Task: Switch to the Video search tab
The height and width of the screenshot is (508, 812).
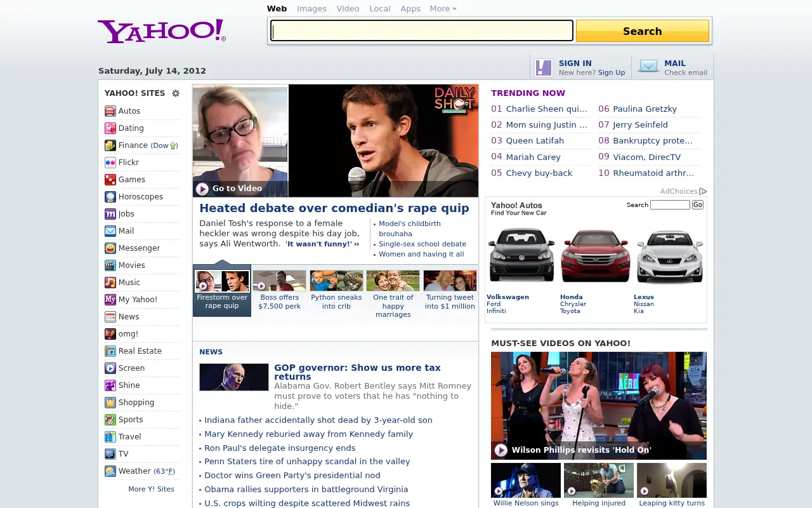Action: 348,9
